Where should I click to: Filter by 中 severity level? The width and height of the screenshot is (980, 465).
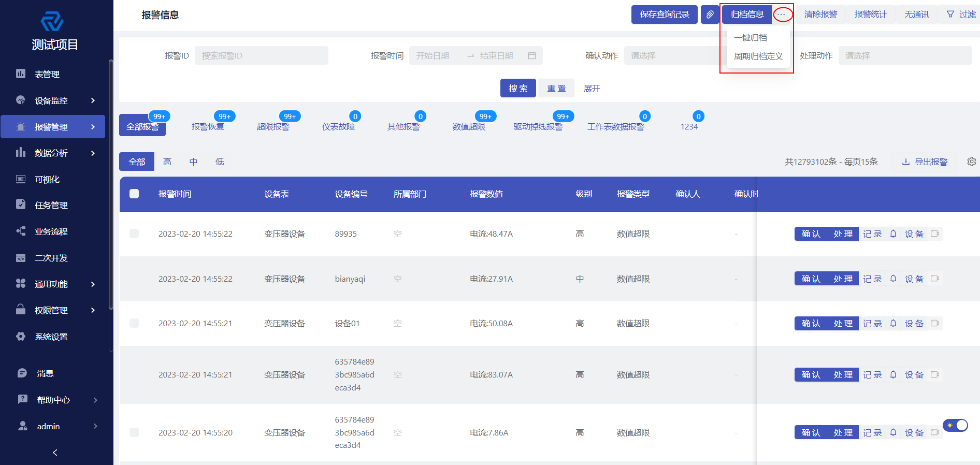click(193, 162)
